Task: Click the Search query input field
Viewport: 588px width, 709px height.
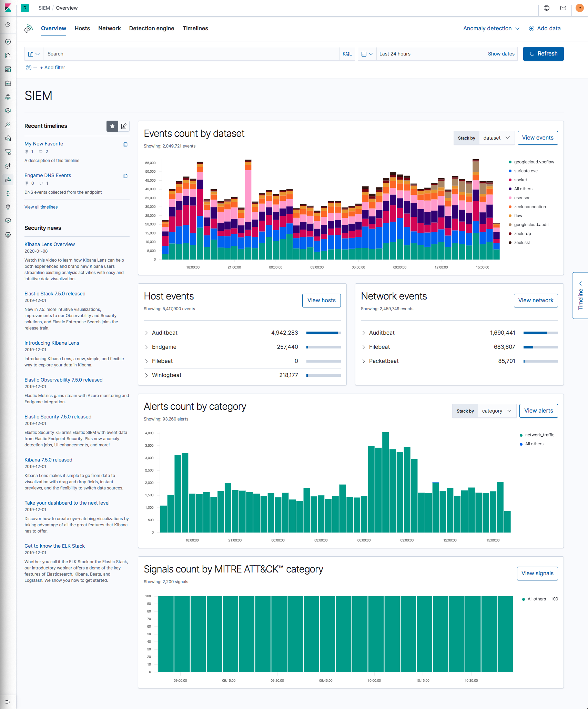Action: point(191,54)
